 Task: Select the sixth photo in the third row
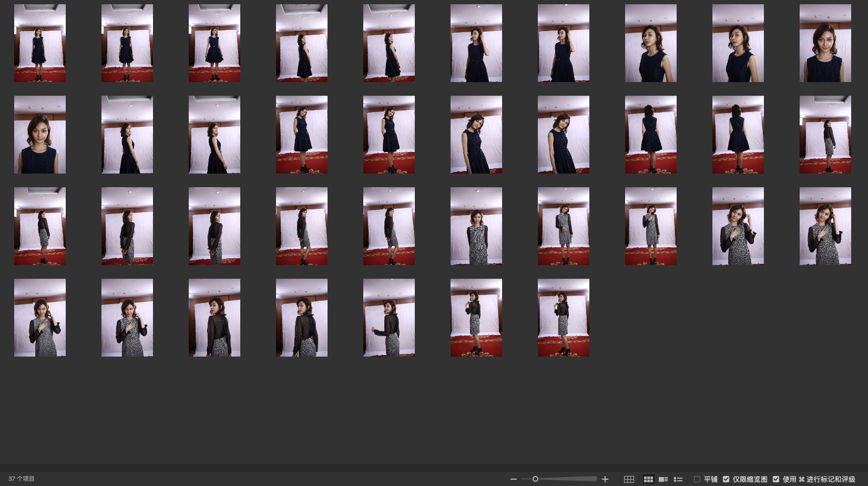(x=476, y=226)
